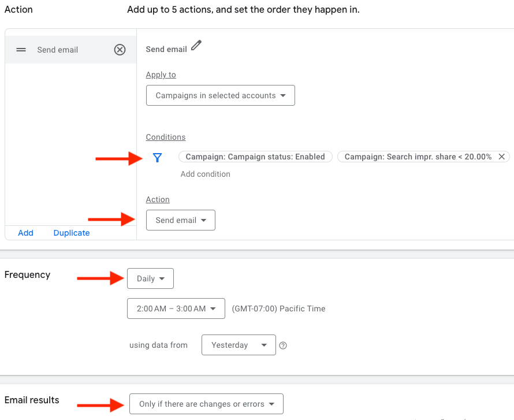
Task: Open the Campaigns in selected accounts dropdown
Action: pyautogui.click(x=221, y=95)
